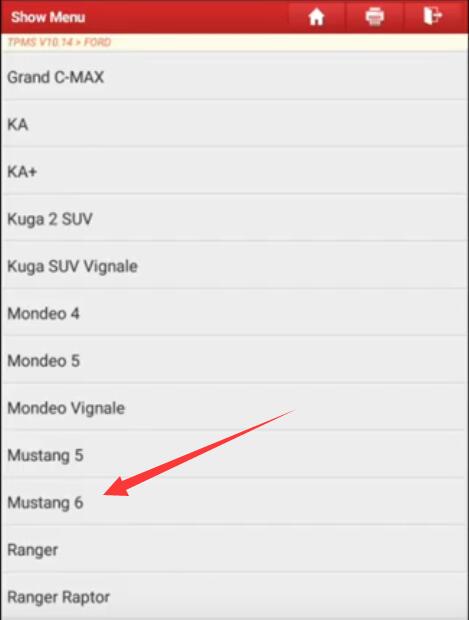Click the Print icon
Viewport: 469px width, 620px height.
pyautogui.click(x=374, y=17)
